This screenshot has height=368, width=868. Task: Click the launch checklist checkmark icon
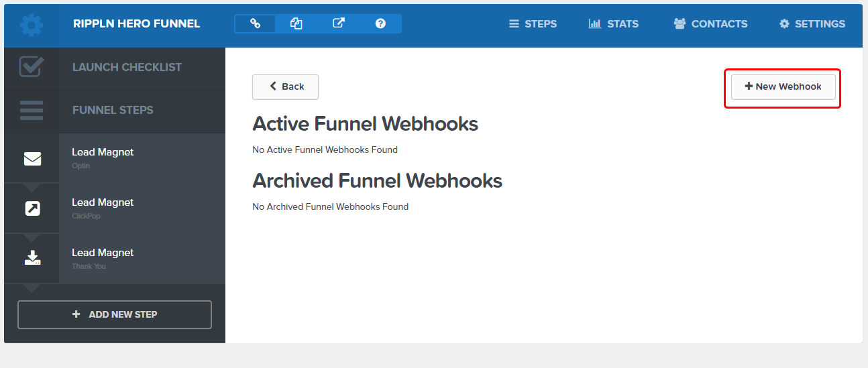32,67
